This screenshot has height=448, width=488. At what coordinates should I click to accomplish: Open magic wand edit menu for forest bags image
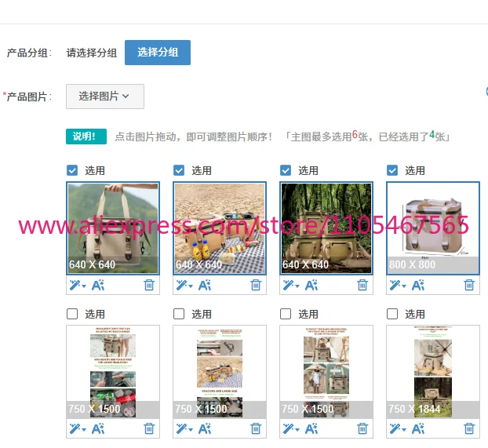pyautogui.click(x=291, y=285)
